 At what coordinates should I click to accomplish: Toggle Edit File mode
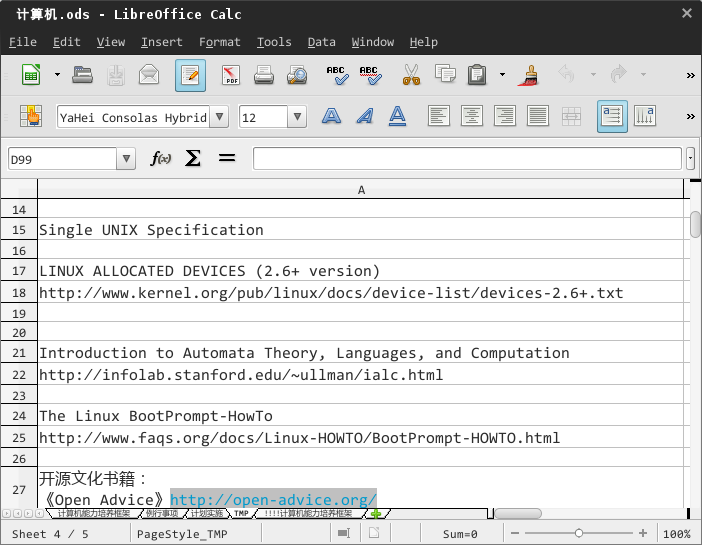pos(190,75)
